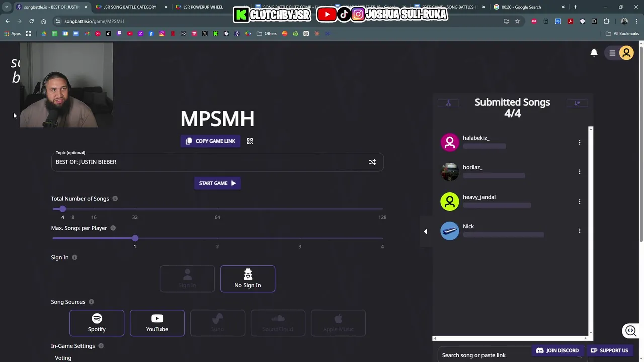The height and width of the screenshot is (362, 644).
Task: Click the horilaz_ player avatar
Action: (450, 172)
